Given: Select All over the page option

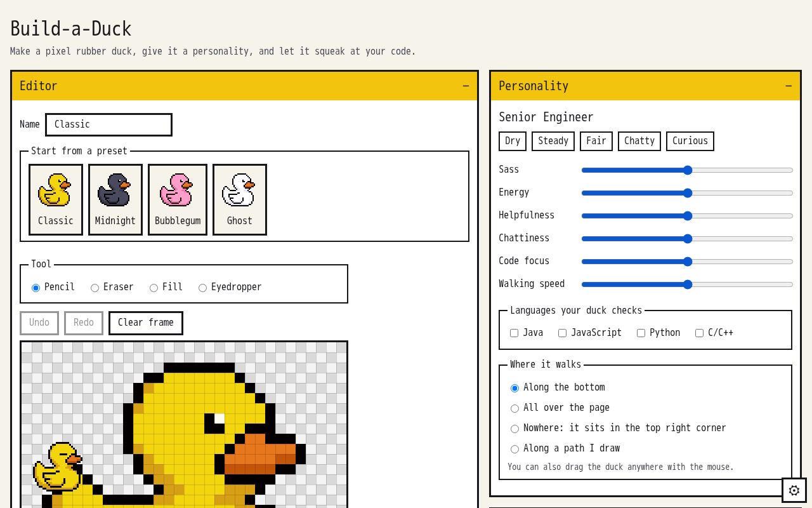Looking at the screenshot, I should [515, 408].
